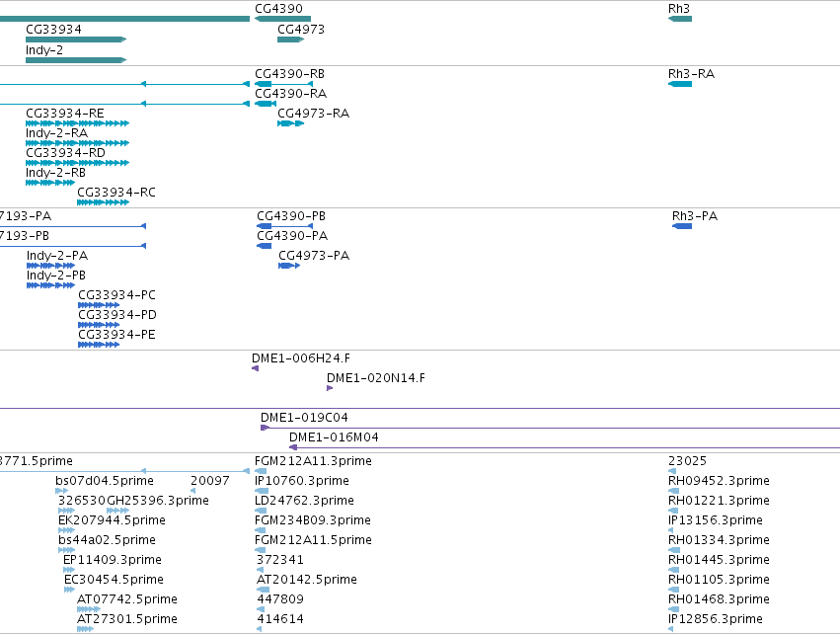Click the Rh3-PA protein label
840x634 pixels.
[x=695, y=216]
